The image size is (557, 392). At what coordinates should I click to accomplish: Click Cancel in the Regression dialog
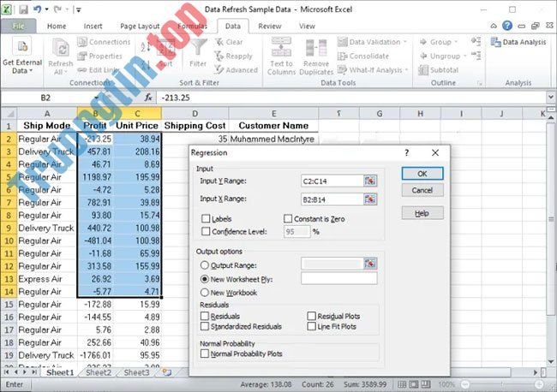click(422, 190)
